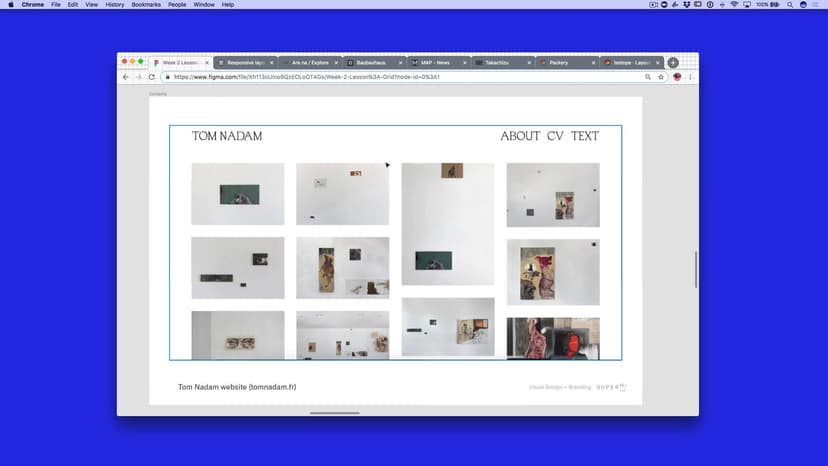Open the Chrome three-dot menu
This screenshot has width=828, height=466.
[690, 77]
